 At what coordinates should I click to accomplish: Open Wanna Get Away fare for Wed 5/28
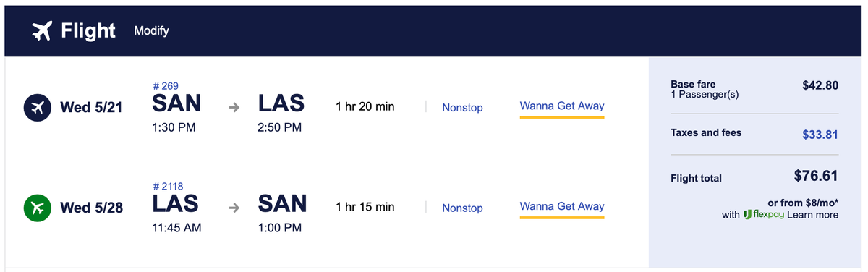click(562, 206)
